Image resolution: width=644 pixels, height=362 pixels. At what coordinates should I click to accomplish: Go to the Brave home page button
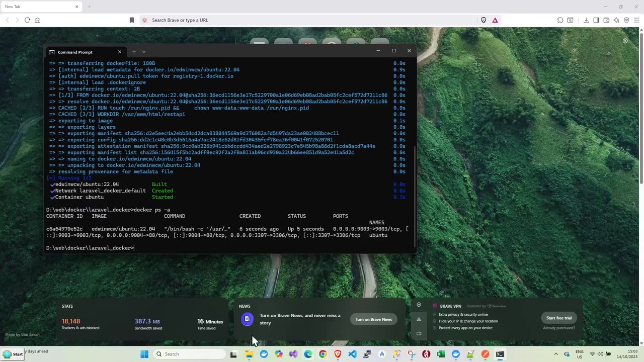click(37, 20)
